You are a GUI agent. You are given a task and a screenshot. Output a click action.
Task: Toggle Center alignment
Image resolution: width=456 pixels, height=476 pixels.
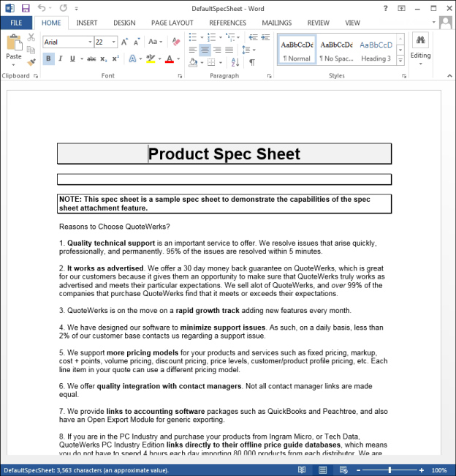click(205, 50)
